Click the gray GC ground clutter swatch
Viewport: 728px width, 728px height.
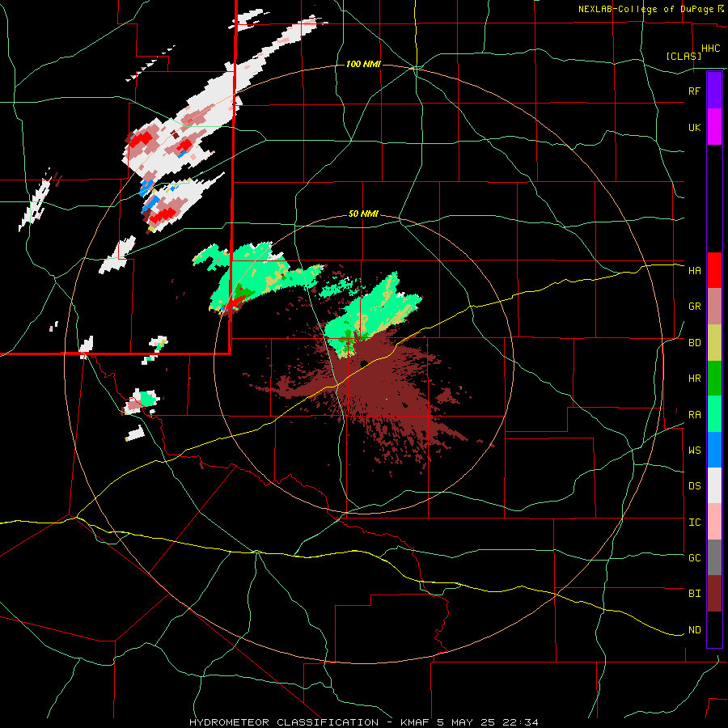tap(714, 557)
